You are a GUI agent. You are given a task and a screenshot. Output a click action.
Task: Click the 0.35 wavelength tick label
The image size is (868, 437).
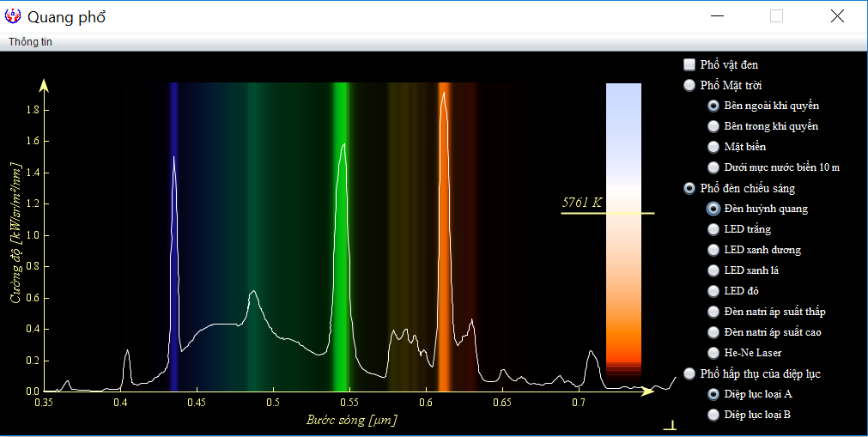44,403
